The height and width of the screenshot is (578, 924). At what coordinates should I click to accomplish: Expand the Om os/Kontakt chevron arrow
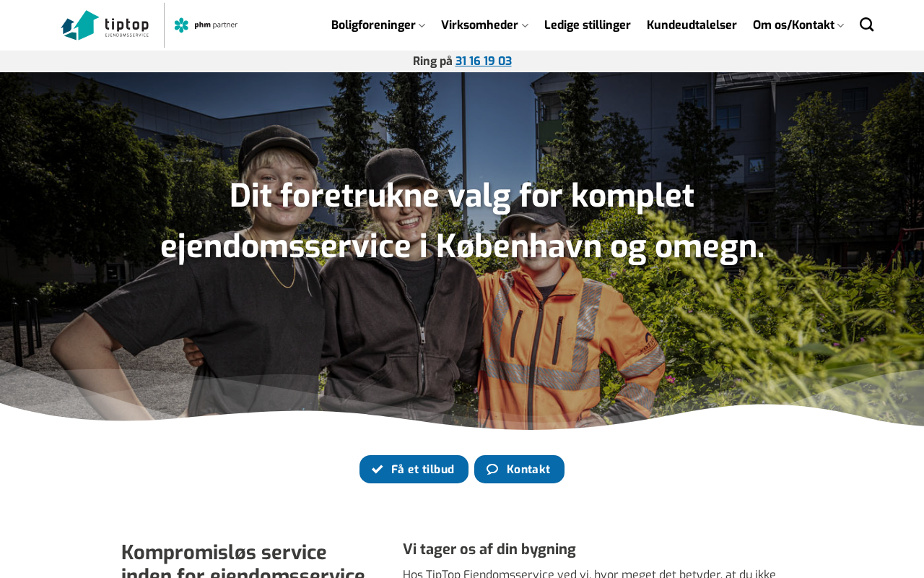[840, 25]
